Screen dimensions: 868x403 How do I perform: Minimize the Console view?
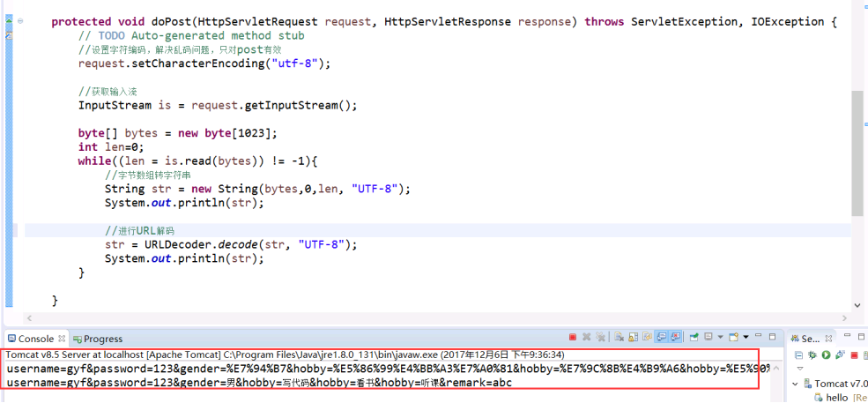(758, 336)
